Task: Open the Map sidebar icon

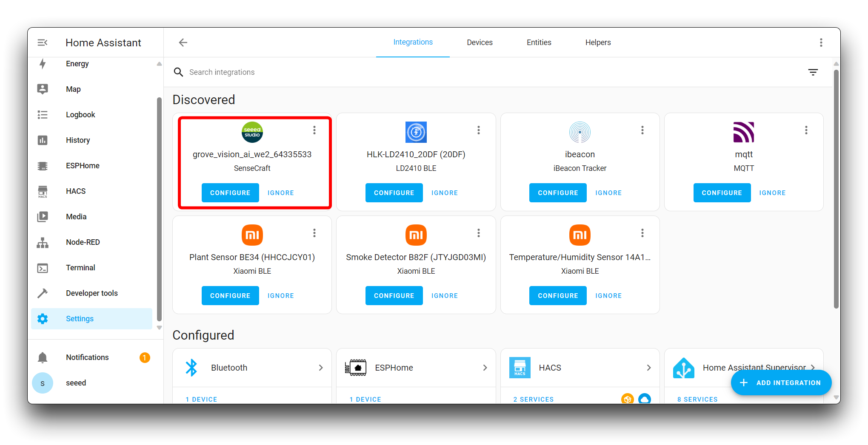Action: [x=43, y=89]
